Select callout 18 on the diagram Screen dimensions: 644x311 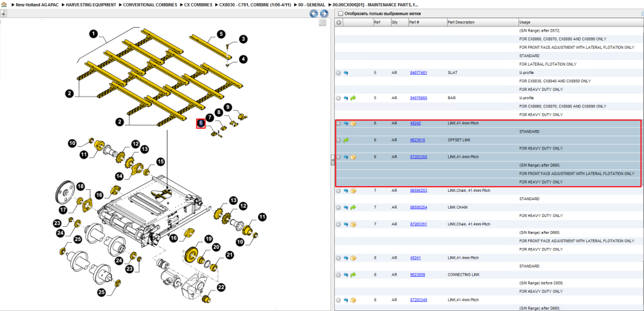(81, 187)
